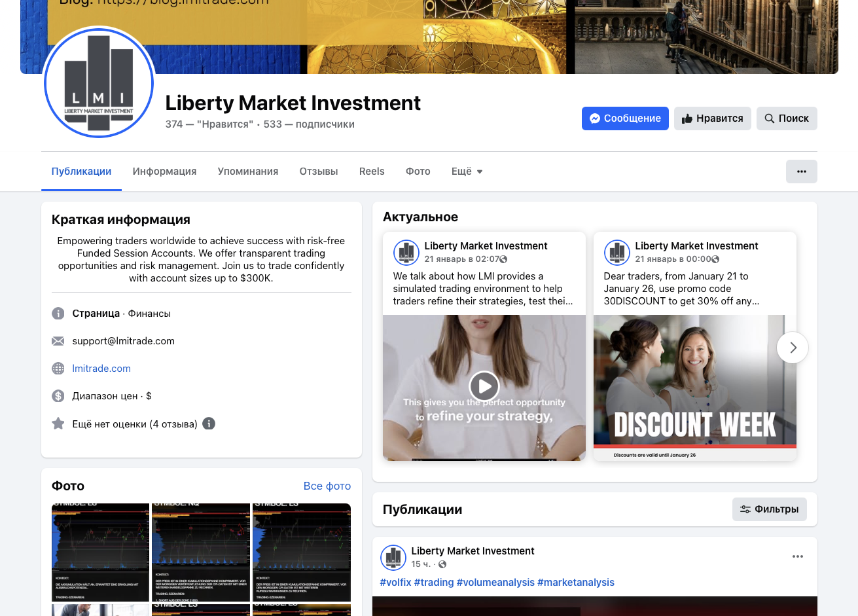Click the globe icon beside lmitrade.com
Image resolution: width=858 pixels, height=616 pixels.
58,369
